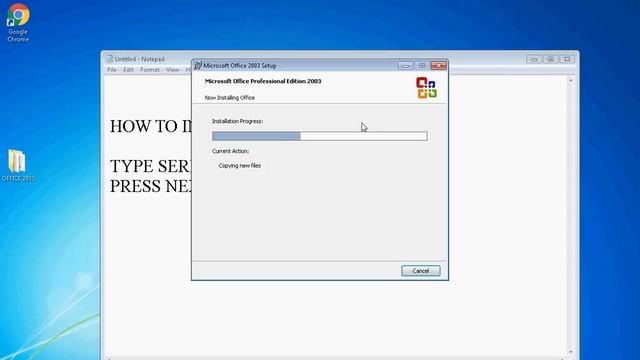
Task: Click the 'TYPE SER' line in Notepad
Action: tap(151, 166)
